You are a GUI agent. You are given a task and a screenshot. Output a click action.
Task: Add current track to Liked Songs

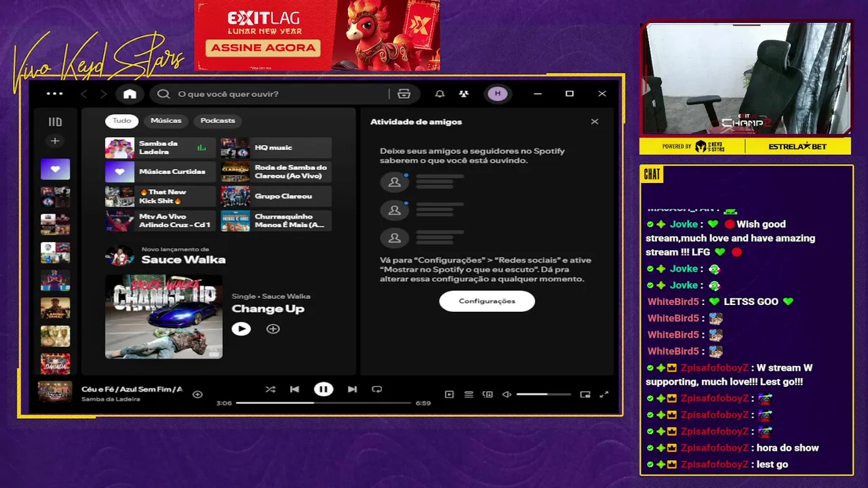[197, 394]
